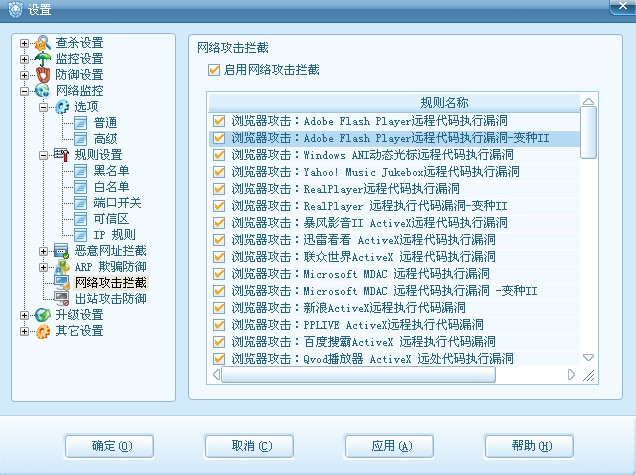
Task: Click the horizontal scroll-left arrow
Action: [216, 374]
